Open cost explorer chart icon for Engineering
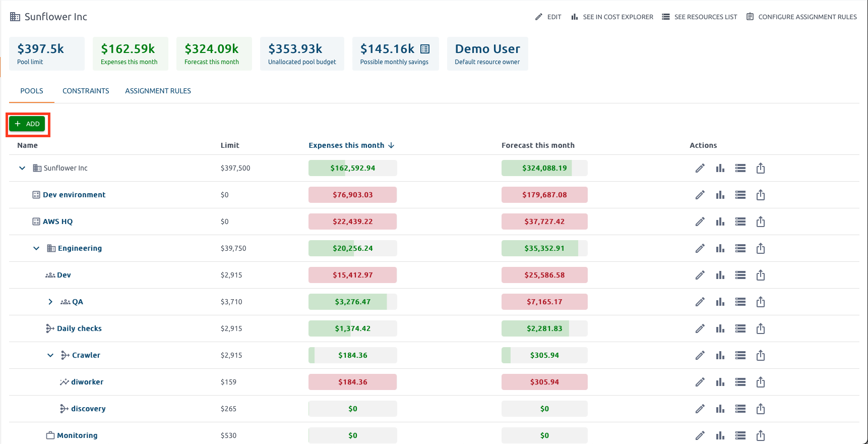This screenshot has height=444, width=868. point(720,248)
